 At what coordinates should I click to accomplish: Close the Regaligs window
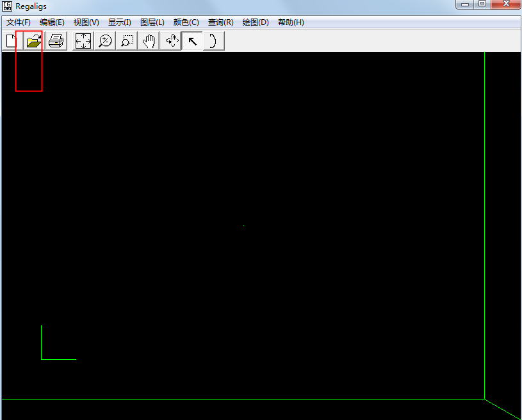click(506, 4)
